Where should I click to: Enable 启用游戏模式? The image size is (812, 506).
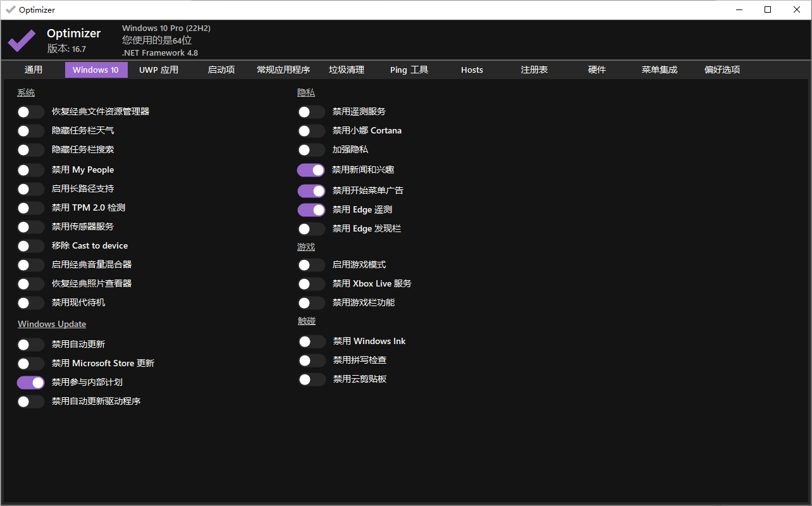click(311, 264)
